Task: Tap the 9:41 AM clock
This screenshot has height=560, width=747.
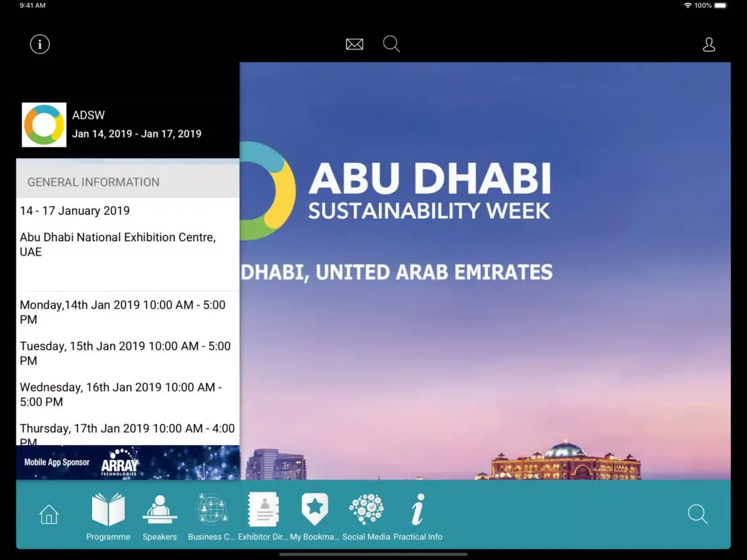Action: 32,6
